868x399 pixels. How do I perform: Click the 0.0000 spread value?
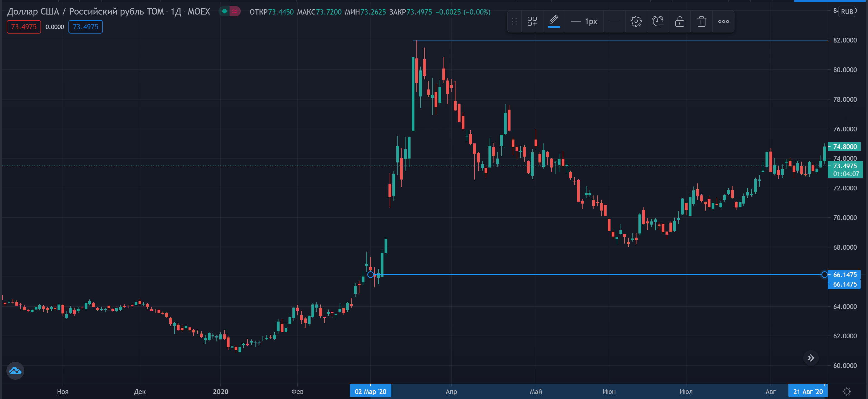(54, 27)
